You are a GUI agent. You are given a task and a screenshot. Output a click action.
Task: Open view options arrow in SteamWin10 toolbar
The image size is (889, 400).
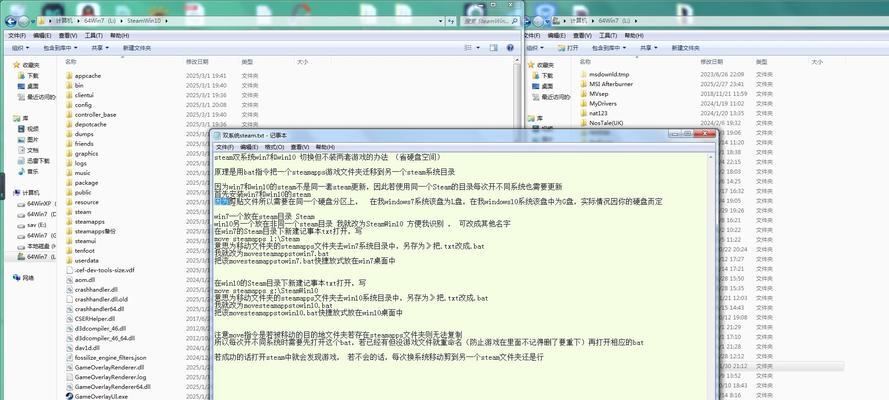pyautogui.click(x=479, y=48)
